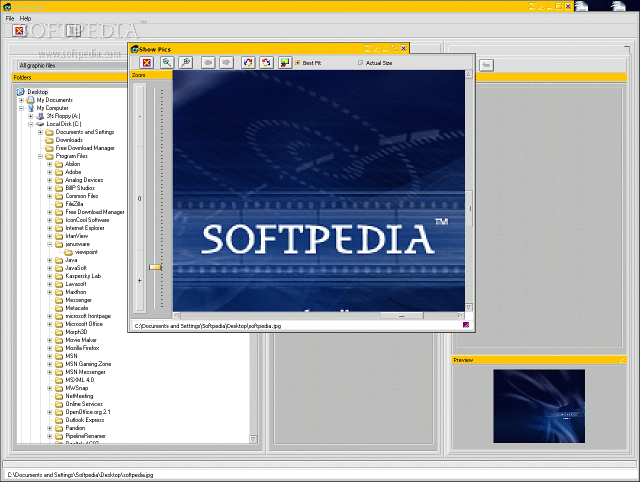Click the second rotate image icon

266,62
